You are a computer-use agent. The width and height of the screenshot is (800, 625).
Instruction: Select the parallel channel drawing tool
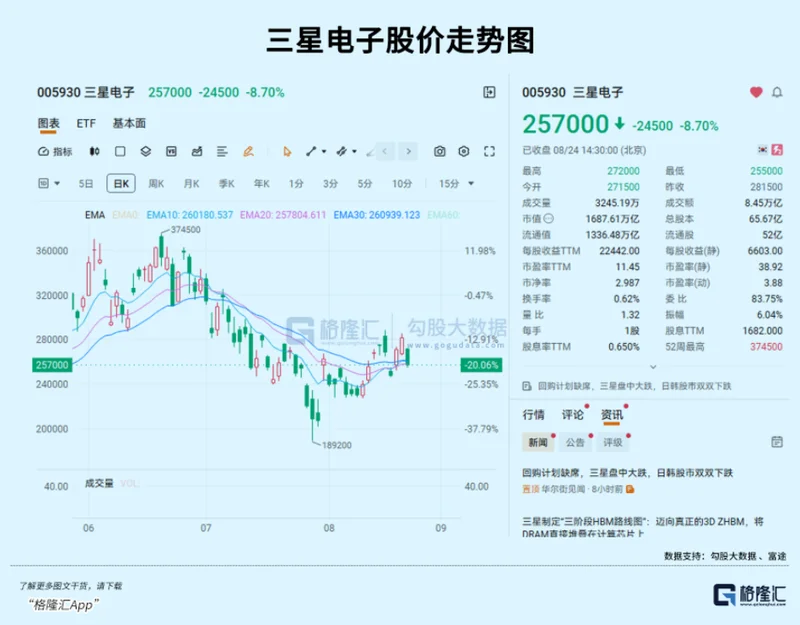pyautogui.click(x=342, y=152)
